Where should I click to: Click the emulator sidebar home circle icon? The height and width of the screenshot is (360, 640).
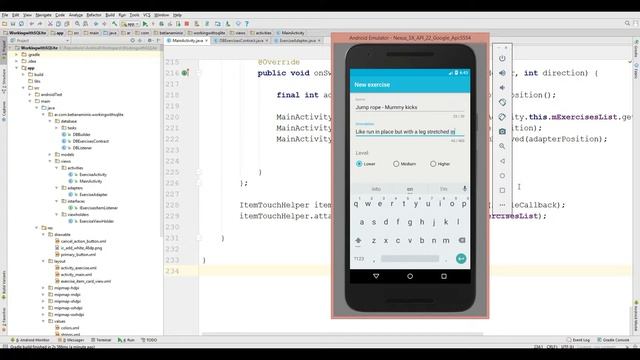502,176
